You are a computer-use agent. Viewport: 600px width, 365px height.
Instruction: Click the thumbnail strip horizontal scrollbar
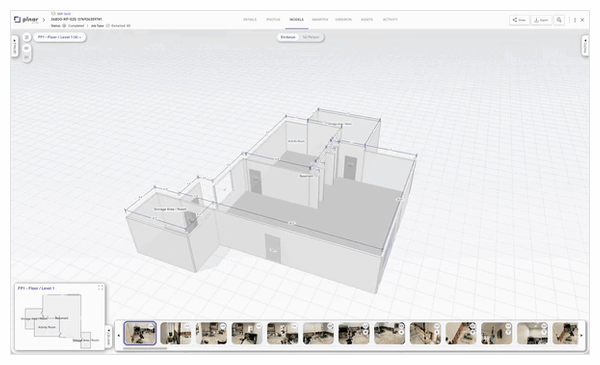click(145, 348)
